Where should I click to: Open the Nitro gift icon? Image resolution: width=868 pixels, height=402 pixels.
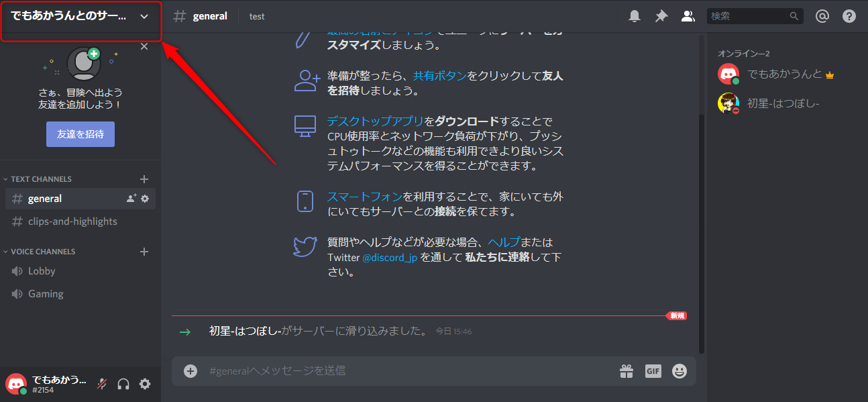pos(627,370)
